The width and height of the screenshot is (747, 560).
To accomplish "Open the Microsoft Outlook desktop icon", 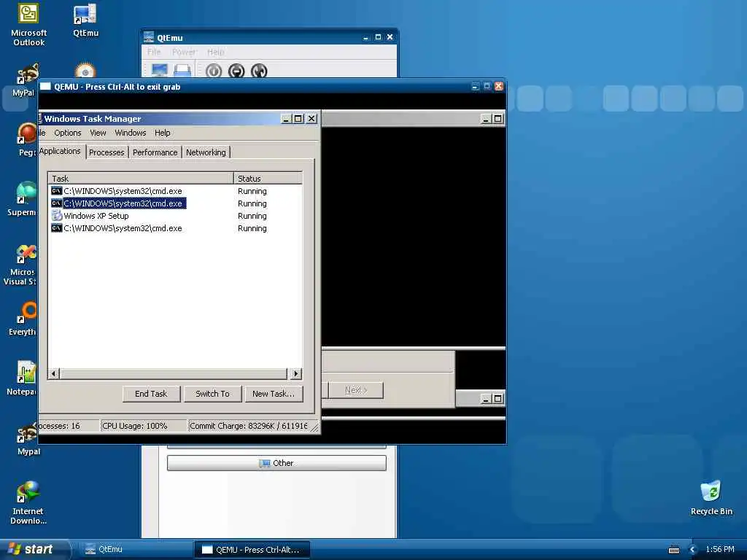I will [x=28, y=25].
